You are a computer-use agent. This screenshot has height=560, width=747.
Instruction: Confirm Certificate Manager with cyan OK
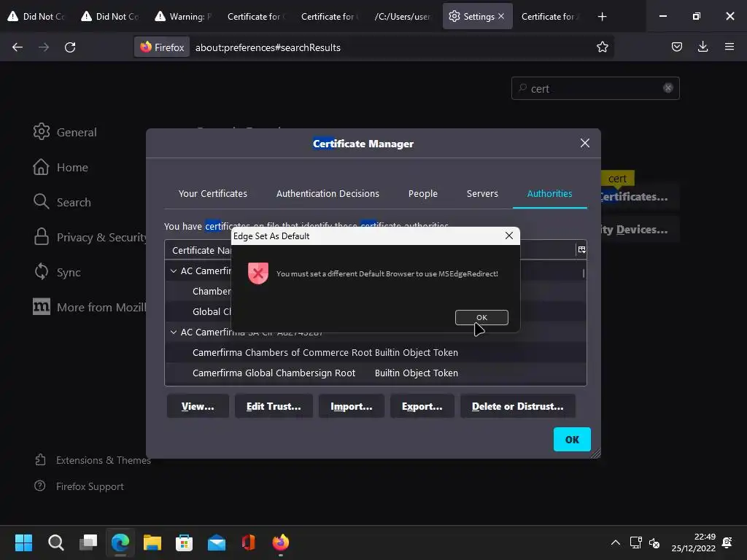572,440
